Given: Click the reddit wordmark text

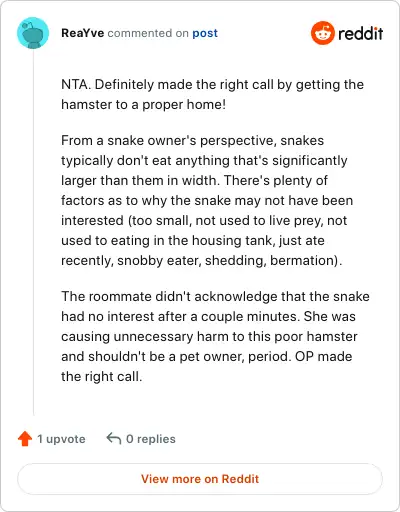Looking at the screenshot, I should point(361,34).
